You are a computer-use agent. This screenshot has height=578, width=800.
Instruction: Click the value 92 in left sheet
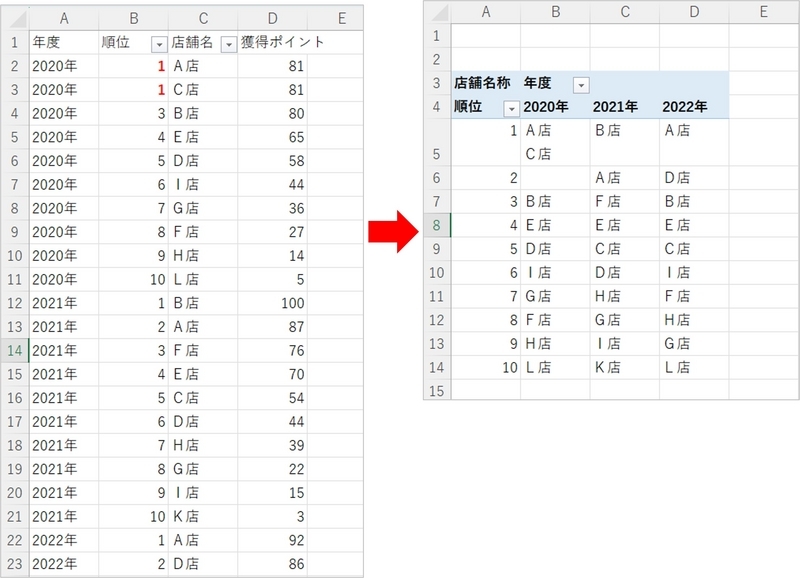tap(272, 540)
